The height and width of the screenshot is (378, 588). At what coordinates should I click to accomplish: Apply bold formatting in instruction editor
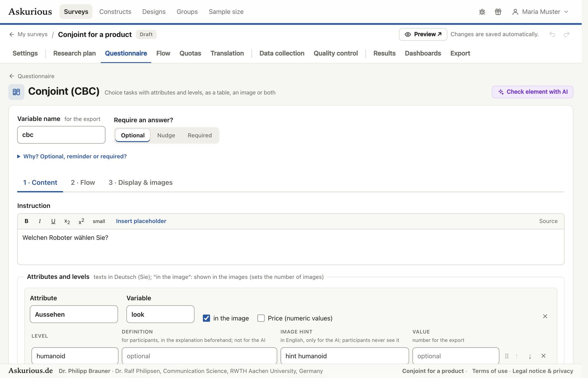point(26,221)
